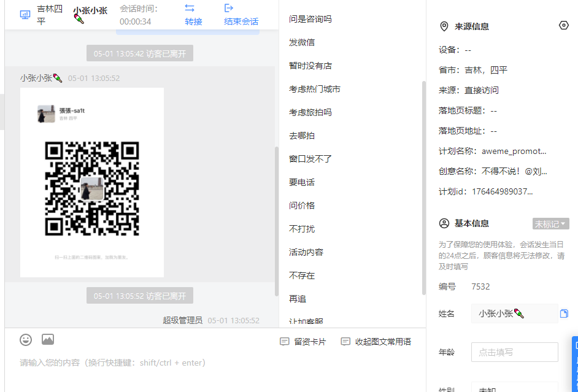Screen dimensions: 578x392
Task: Click 省市 value 吉林，四平
Action: pyautogui.click(x=486, y=70)
